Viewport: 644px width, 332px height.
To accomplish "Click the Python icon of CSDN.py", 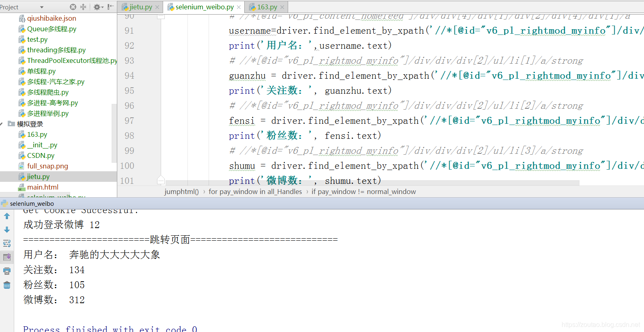I will [x=22, y=155].
